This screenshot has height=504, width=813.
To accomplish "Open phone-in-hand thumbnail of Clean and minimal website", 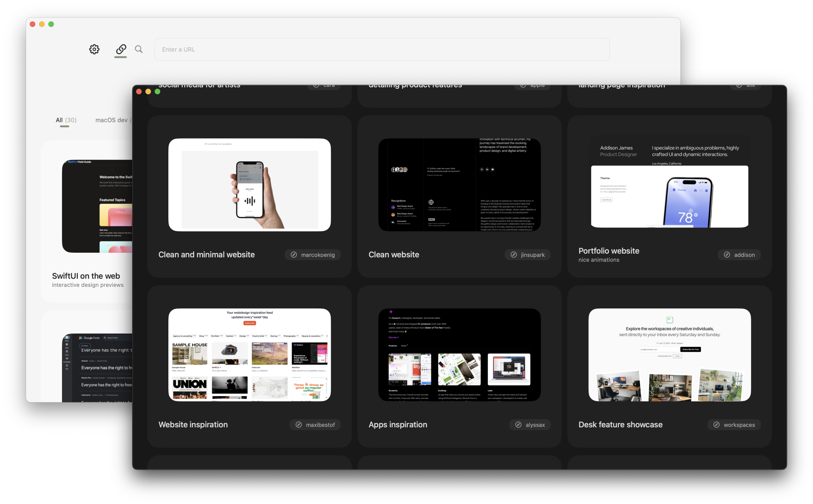I will pos(249,185).
